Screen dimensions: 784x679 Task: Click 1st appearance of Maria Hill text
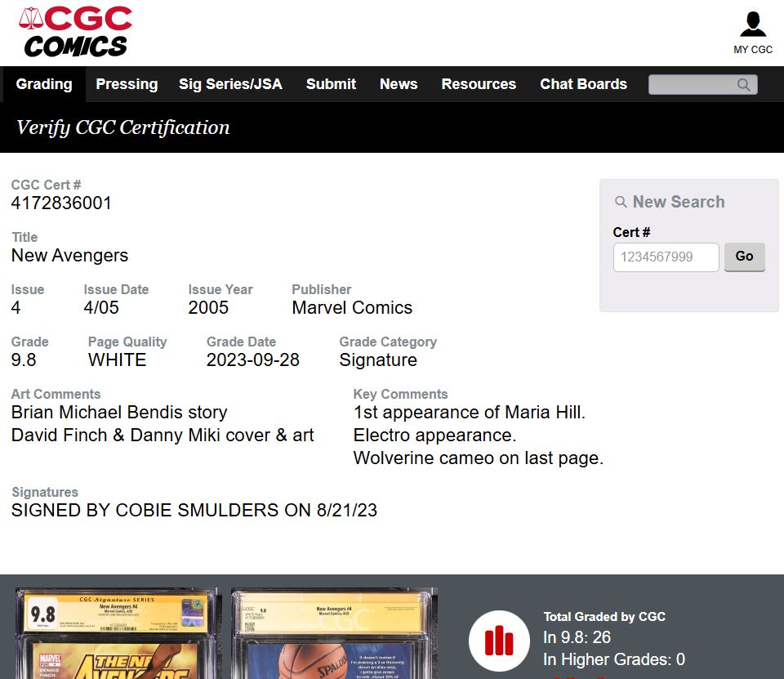[469, 413]
